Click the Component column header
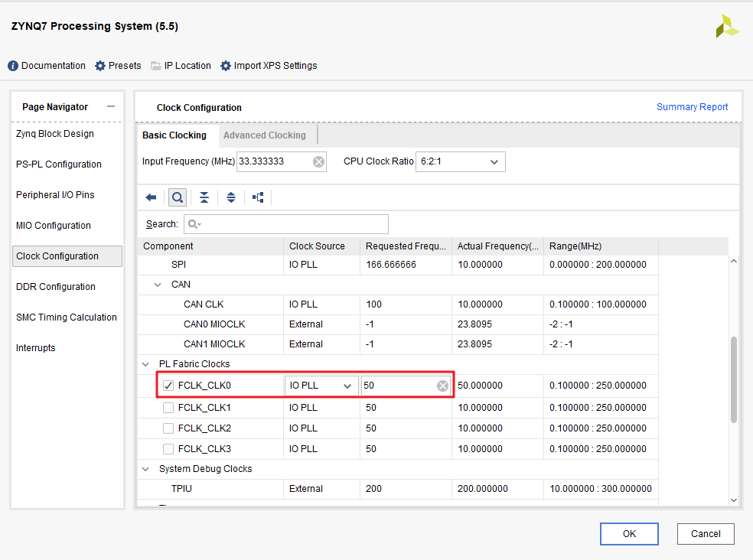Viewport: 753px width, 560px height. point(210,246)
